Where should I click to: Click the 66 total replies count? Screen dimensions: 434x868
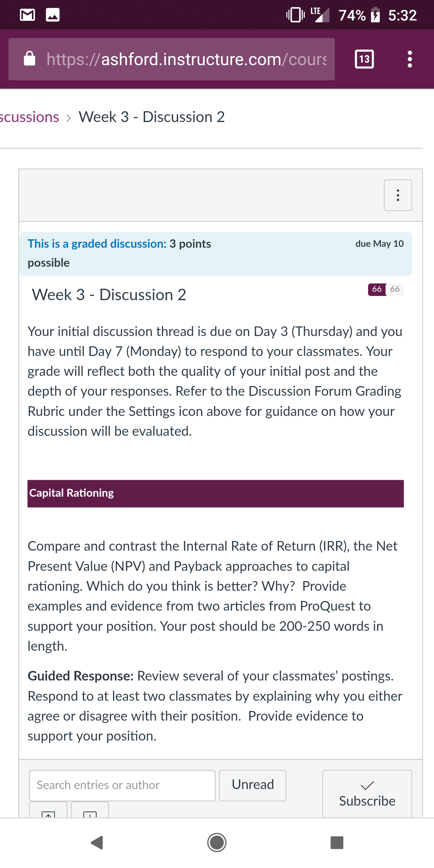tap(395, 289)
